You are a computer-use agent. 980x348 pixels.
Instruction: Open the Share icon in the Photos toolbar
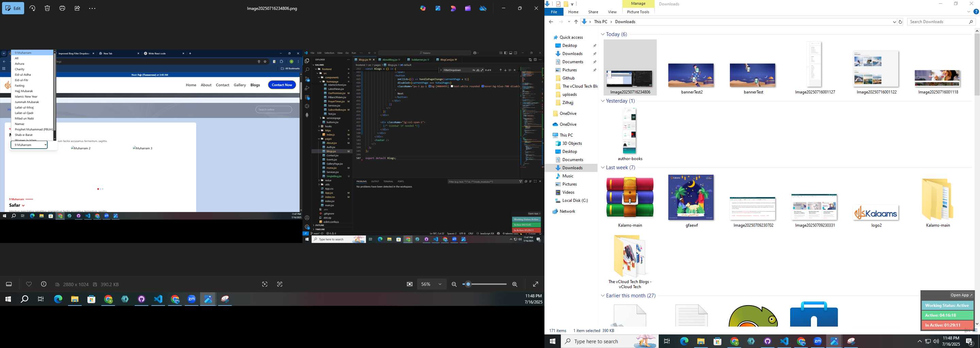click(77, 8)
